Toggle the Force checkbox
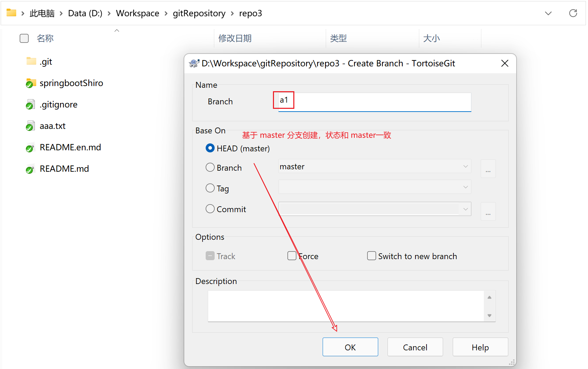This screenshot has height=369, width=588. pos(292,256)
